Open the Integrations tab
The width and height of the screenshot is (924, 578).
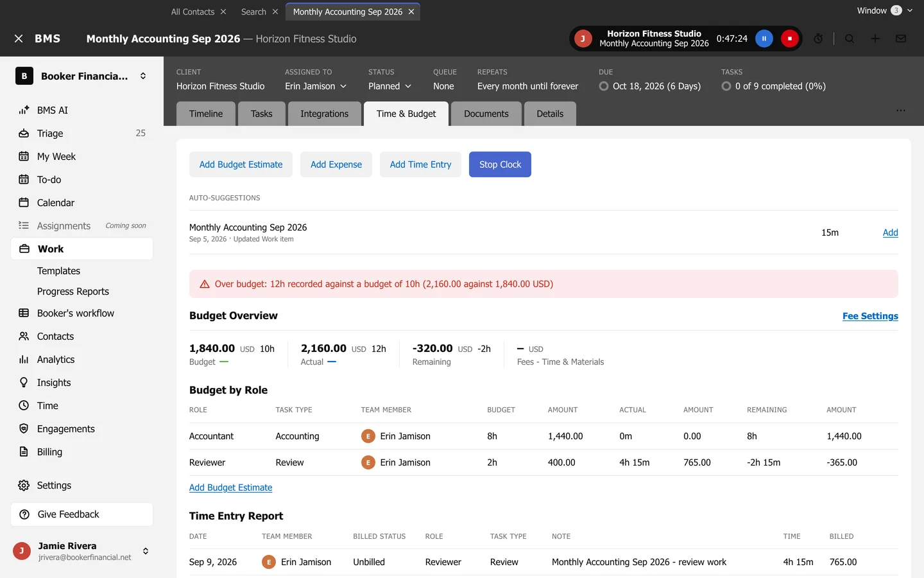(325, 114)
